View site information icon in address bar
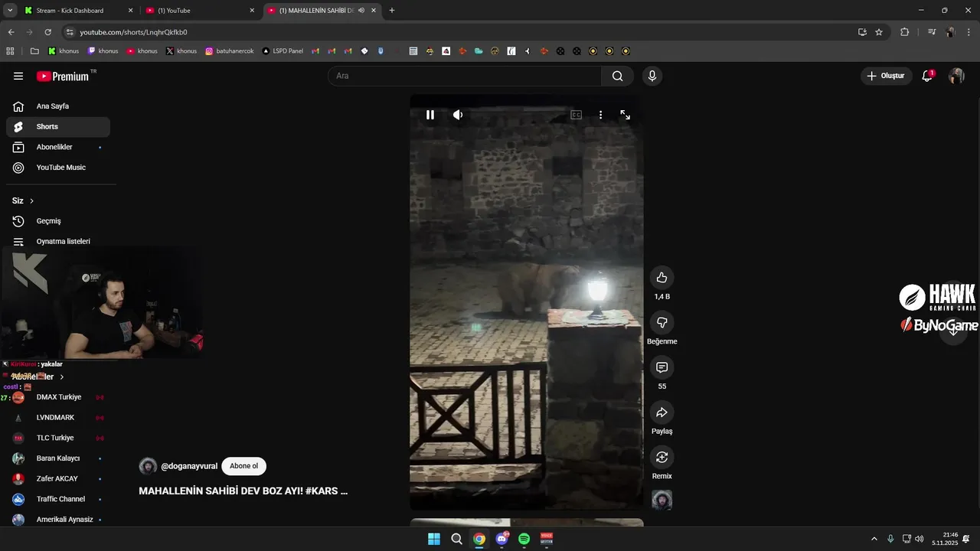This screenshot has width=980, height=551. (70, 32)
